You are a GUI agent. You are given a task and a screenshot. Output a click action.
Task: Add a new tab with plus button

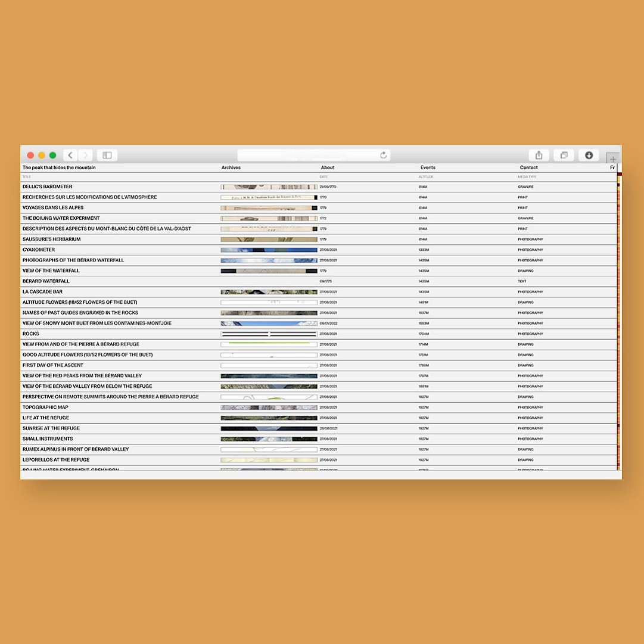tap(613, 159)
